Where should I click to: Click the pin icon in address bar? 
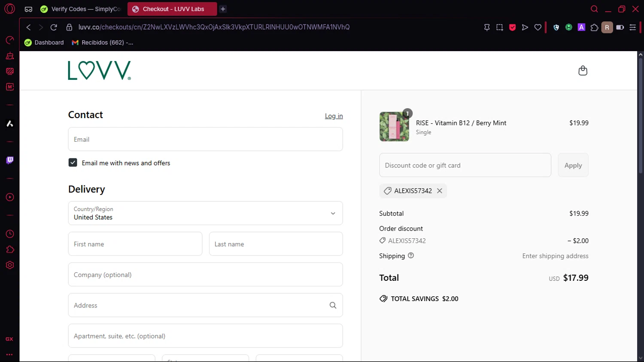point(487,27)
